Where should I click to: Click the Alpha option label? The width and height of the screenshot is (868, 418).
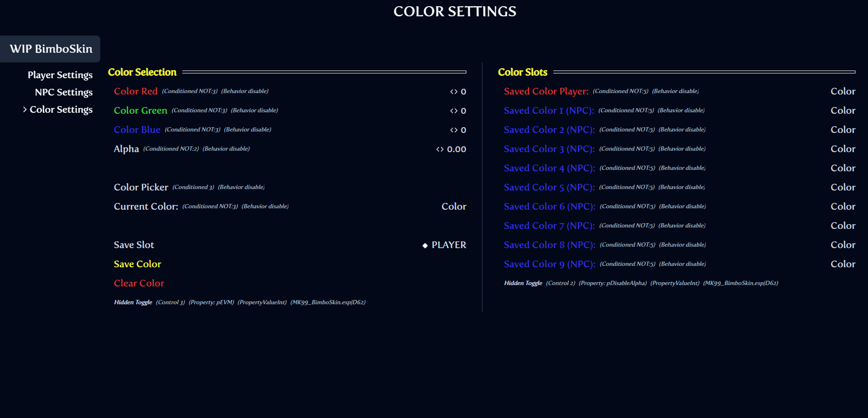[x=126, y=149]
